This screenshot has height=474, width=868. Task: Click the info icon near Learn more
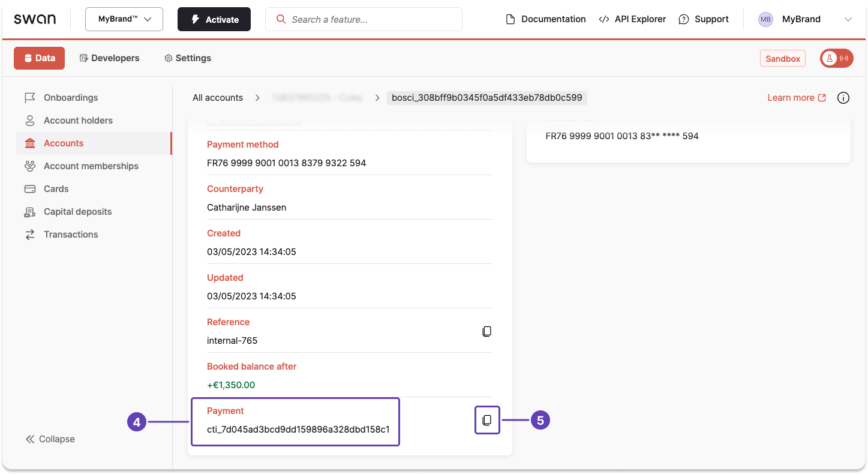[843, 97]
